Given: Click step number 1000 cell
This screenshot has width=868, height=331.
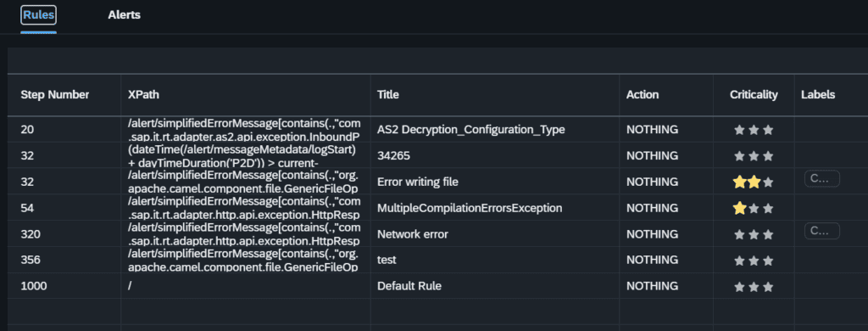Looking at the screenshot, I should tap(34, 286).
